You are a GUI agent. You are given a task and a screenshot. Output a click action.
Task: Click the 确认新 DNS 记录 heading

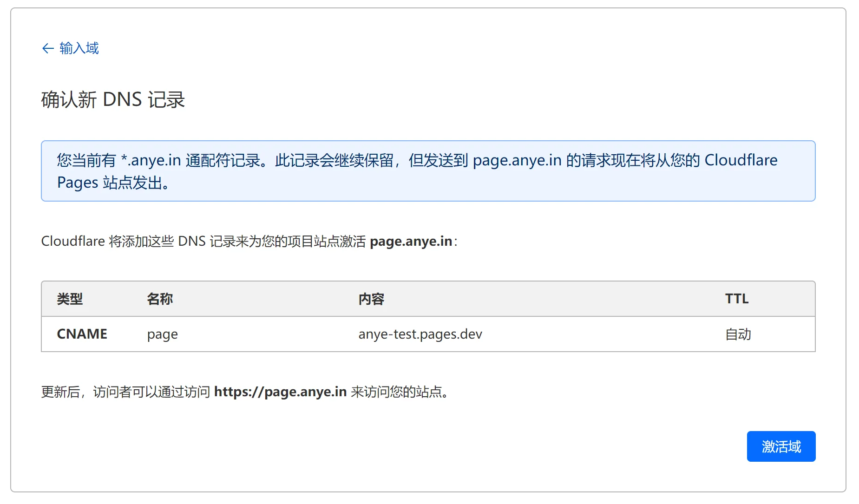pos(113,100)
